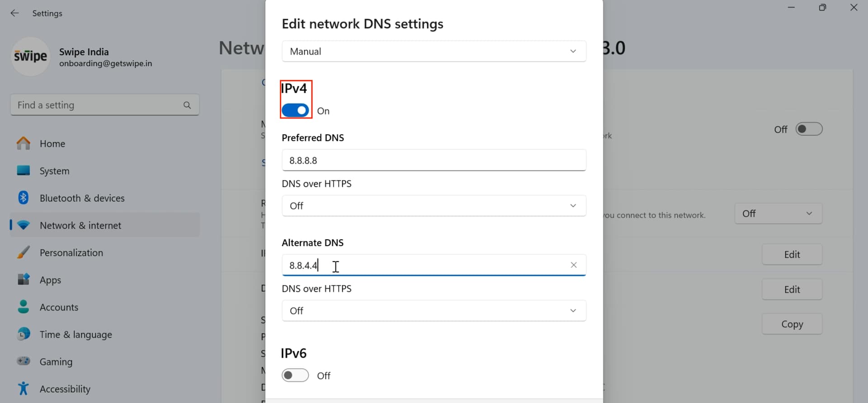Click the Bluetooth & devices icon
This screenshot has height=403, width=868.
[x=24, y=198]
